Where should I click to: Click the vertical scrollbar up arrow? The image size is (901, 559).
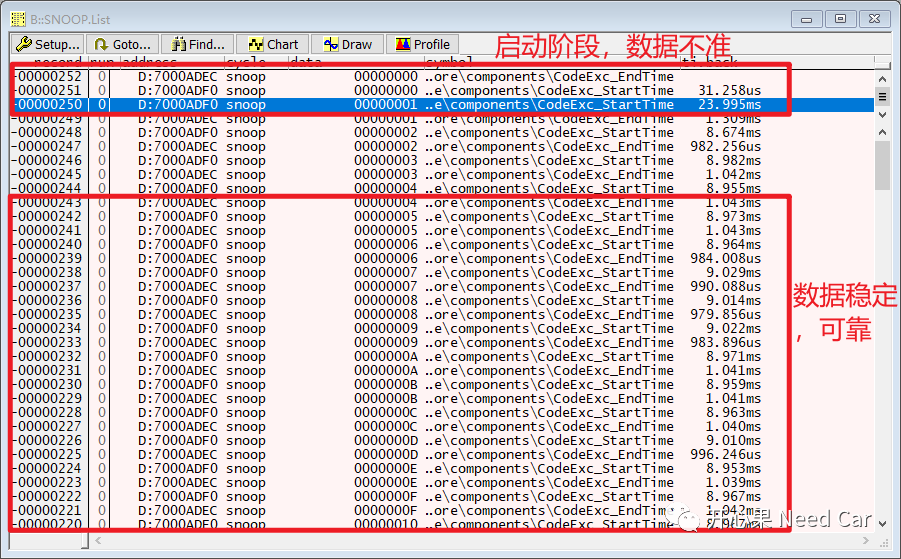click(882, 78)
